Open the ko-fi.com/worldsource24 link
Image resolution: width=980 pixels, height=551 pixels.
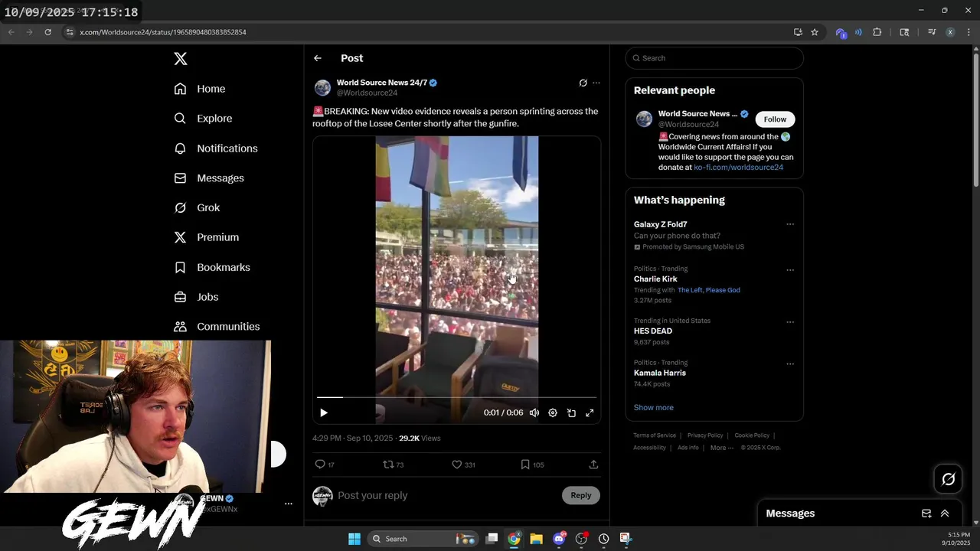click(x=738, y=167)
